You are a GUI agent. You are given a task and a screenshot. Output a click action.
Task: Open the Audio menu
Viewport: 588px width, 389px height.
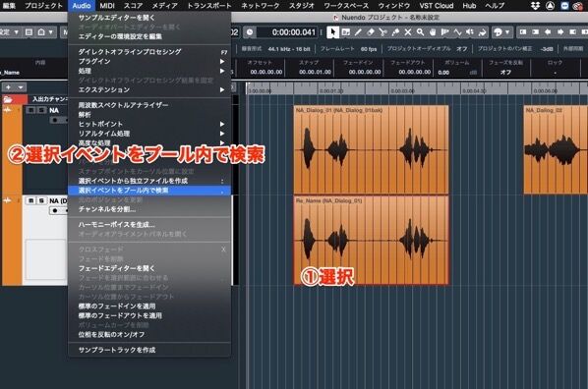tap(81, 6)
